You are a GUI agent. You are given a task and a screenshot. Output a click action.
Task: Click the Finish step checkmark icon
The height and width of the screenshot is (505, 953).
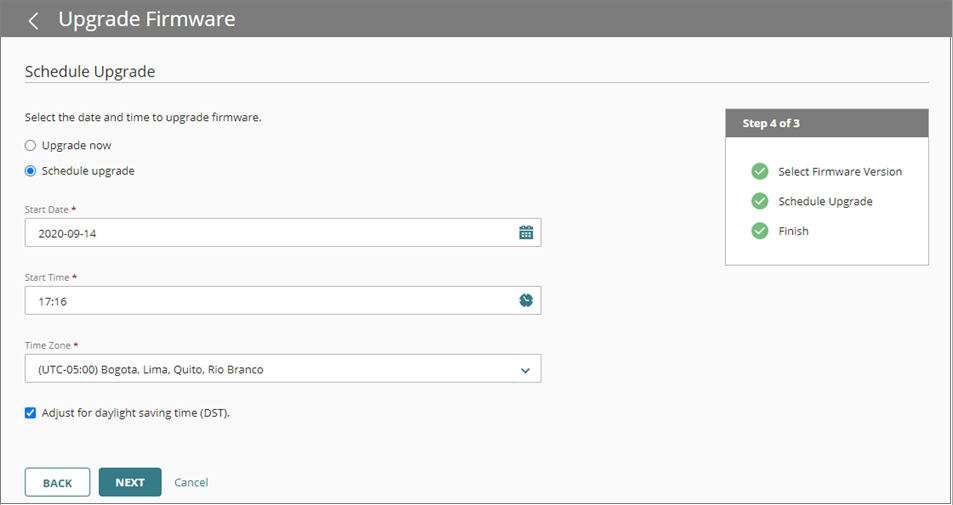(760, 231)
